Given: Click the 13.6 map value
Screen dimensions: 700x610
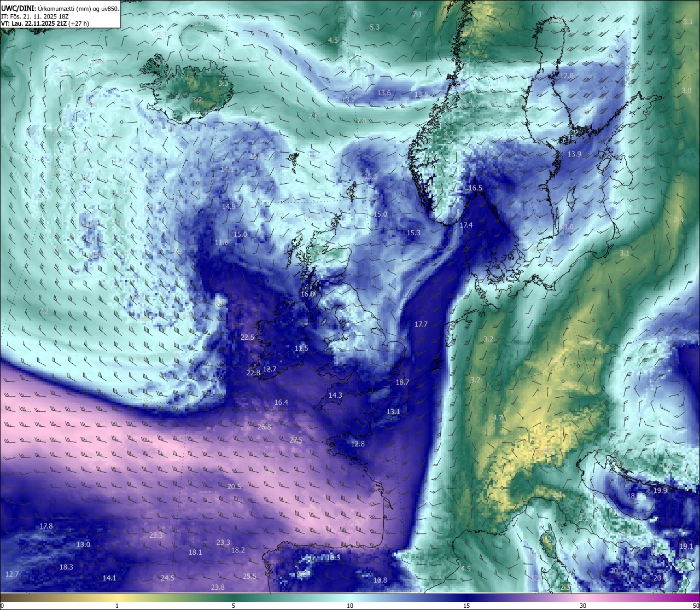Looking at the screenshot, I should (384, 93).
